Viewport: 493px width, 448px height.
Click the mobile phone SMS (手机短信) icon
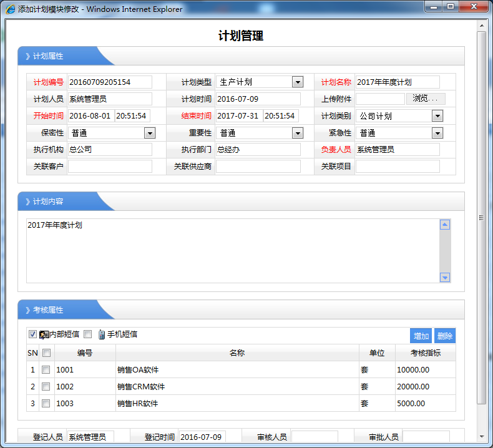coord(102,334)
